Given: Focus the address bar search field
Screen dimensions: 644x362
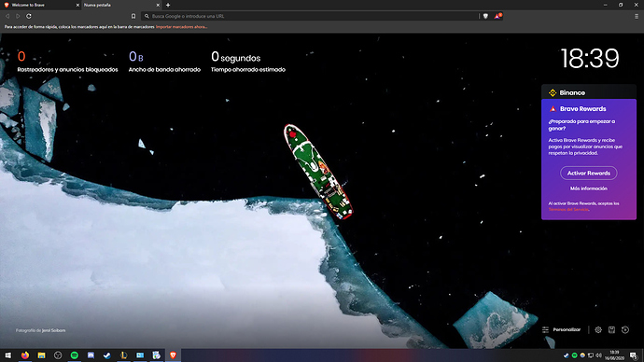Looking at the screenshot, I should coord(312,16).
